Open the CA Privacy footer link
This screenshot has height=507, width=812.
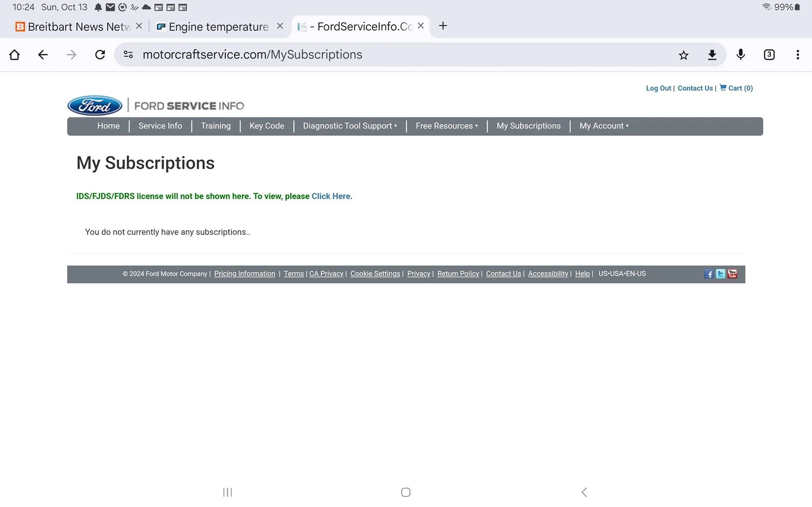(326, 274)
